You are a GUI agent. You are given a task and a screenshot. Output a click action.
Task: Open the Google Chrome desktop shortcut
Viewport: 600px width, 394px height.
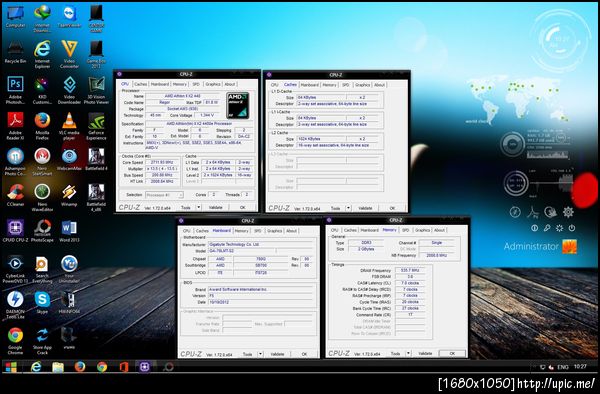pyautogui.click(x=15, y=341)
